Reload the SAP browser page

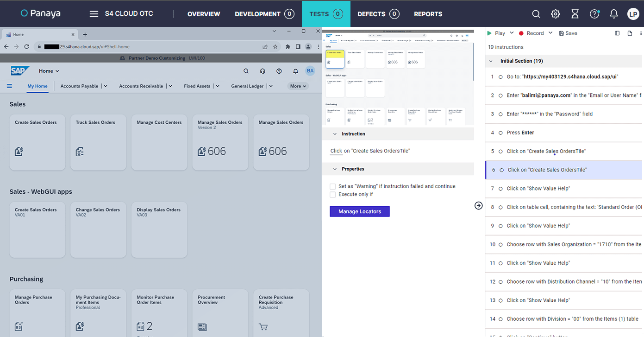[x=27, y=46]
